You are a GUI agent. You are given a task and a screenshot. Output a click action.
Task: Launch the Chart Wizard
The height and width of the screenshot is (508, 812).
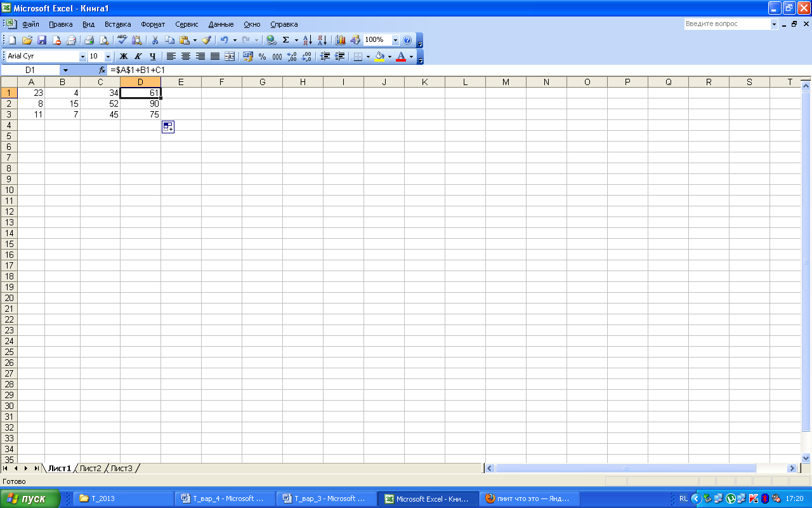pos(341,40)
